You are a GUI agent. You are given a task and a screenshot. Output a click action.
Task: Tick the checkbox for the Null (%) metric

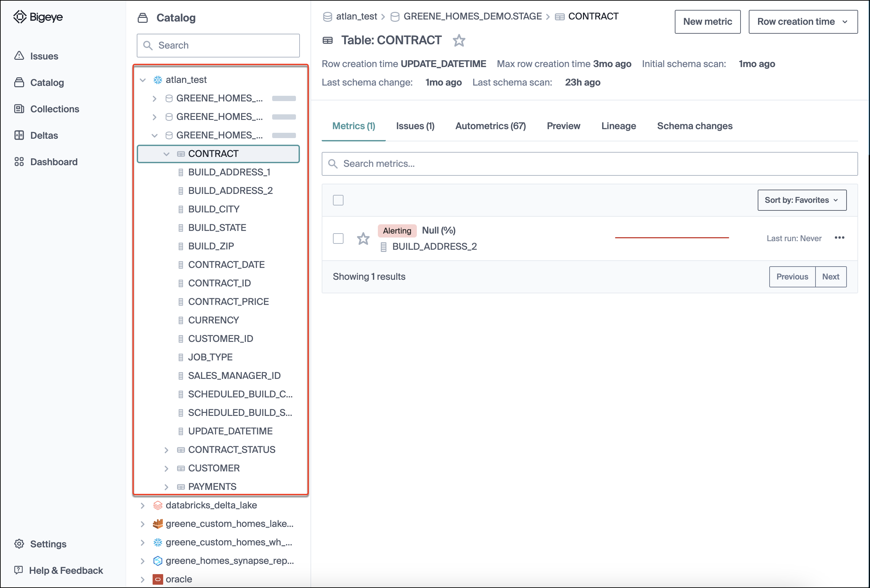coord(338,239)
